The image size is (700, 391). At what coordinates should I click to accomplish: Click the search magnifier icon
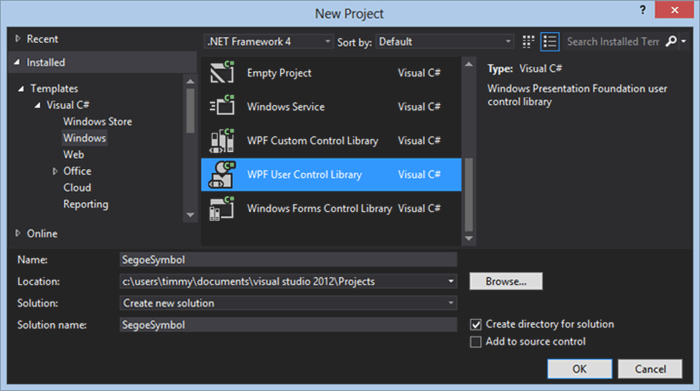point(671,42)
